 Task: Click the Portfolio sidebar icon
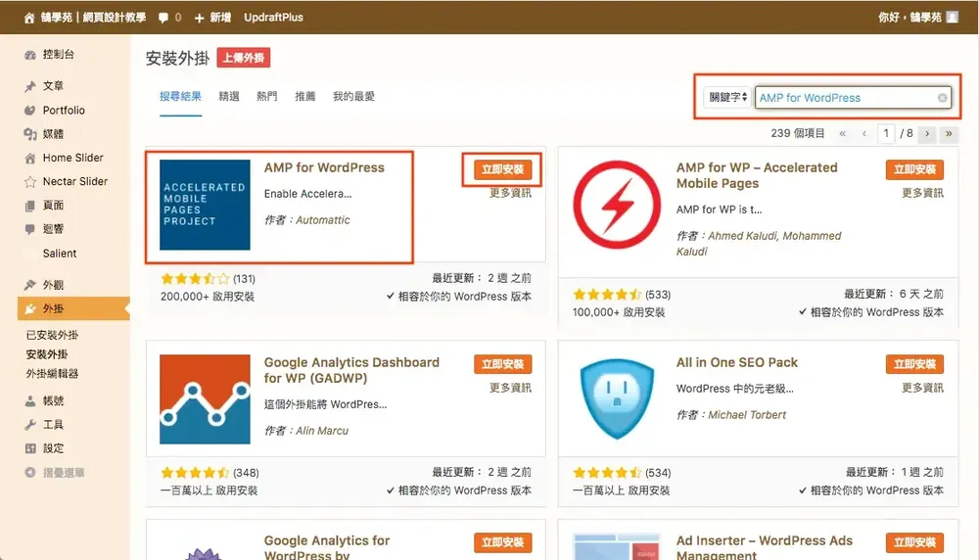point(30,110)
